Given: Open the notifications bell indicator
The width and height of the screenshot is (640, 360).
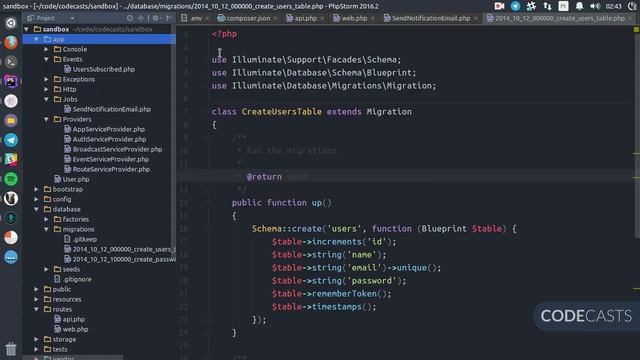Looking at the screenshot, I should point(579,6).
